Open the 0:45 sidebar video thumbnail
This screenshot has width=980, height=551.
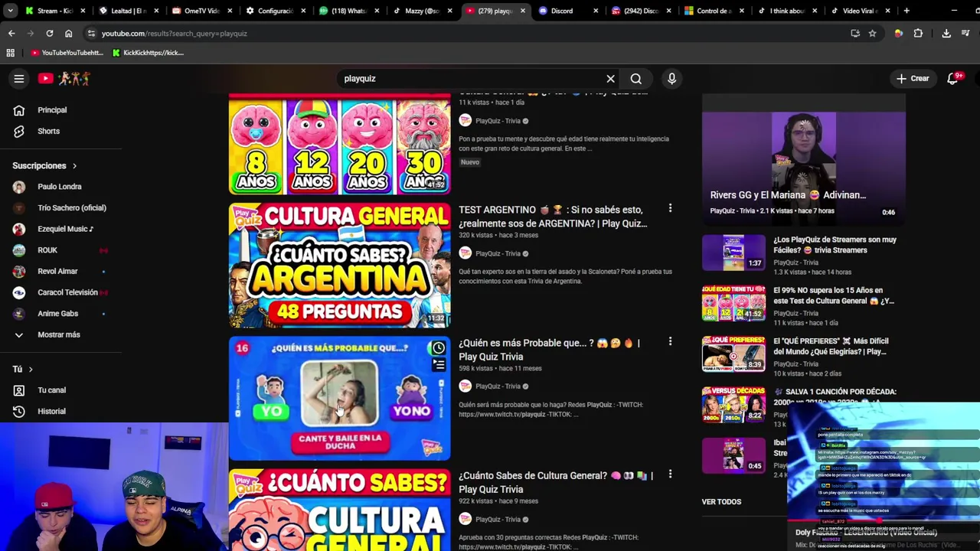pyautogui.click(x=733, y=455)
